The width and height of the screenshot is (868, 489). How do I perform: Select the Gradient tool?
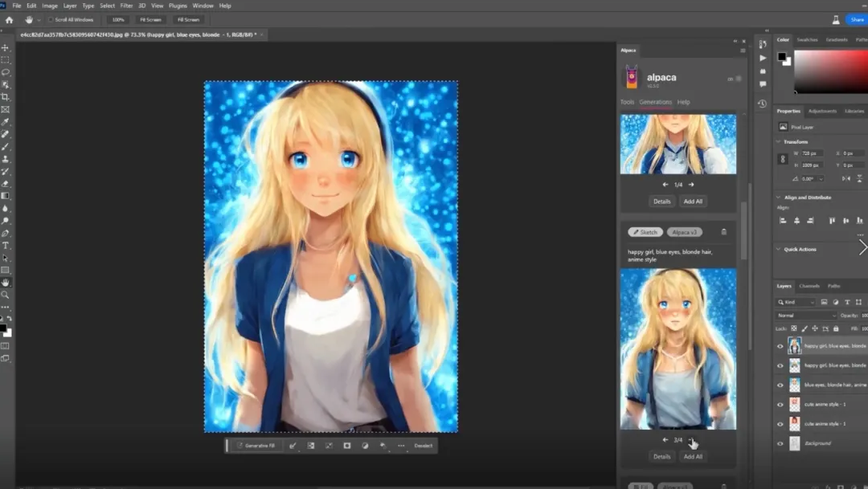click(6, 196)
